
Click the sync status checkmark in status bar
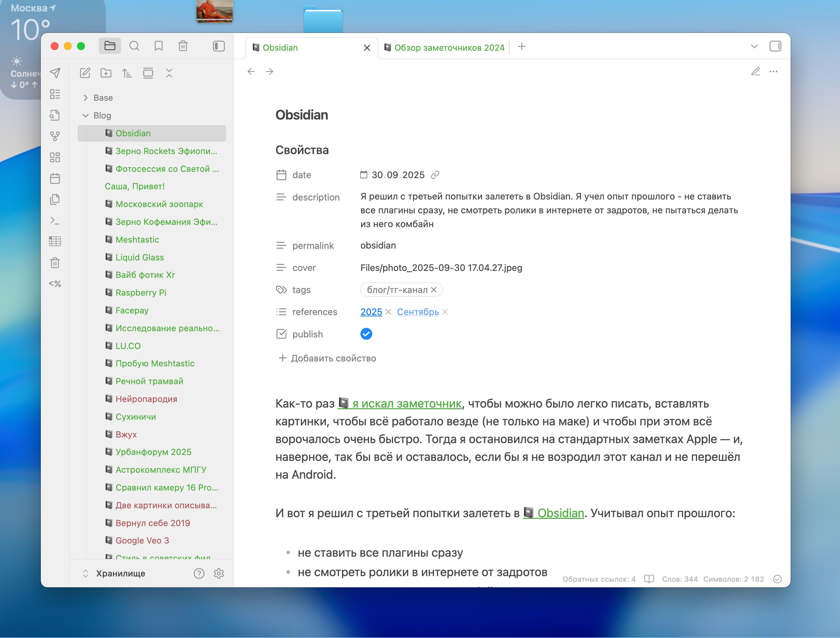[777, 579]
